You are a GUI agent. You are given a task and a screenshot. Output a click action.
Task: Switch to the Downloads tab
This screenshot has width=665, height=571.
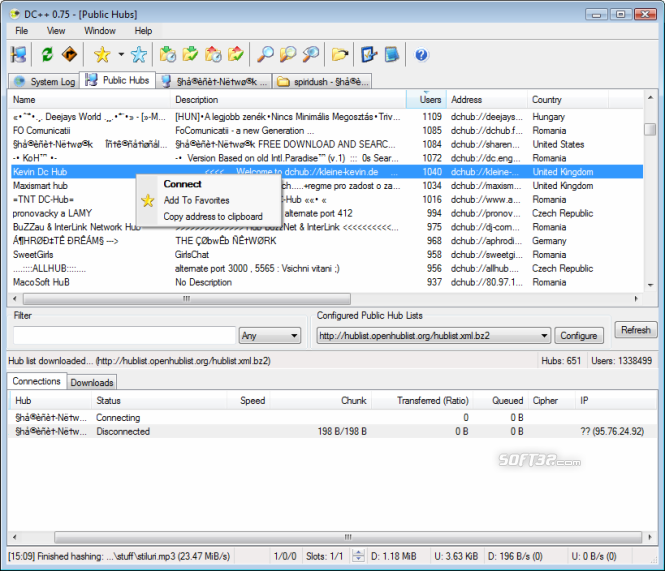point(92,382)
